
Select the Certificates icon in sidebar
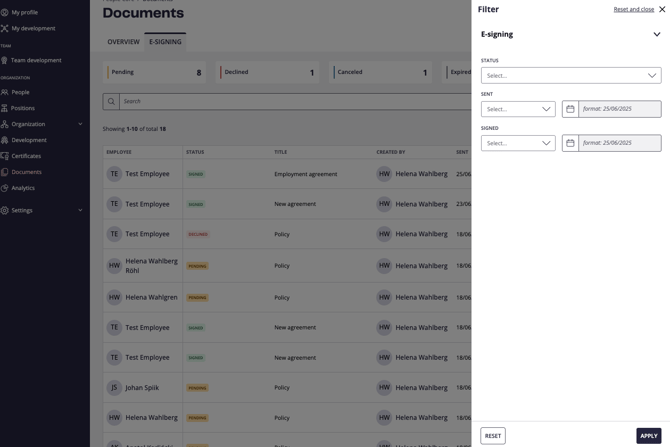5,156
